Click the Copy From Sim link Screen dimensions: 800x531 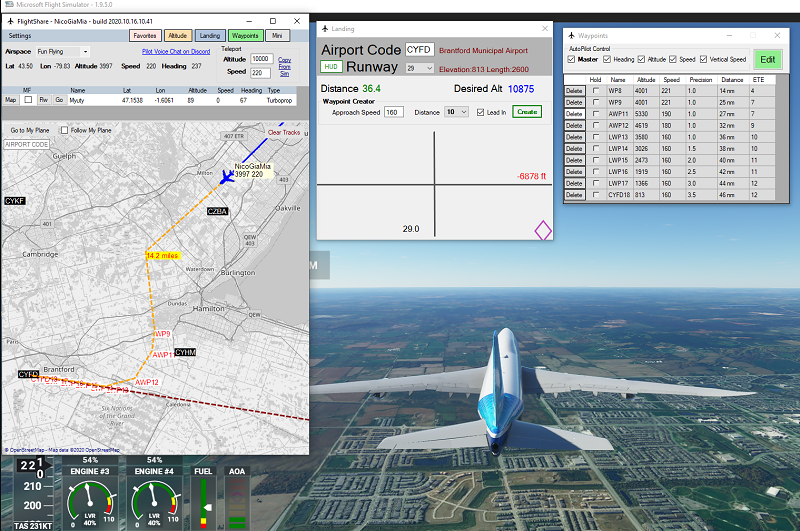(x=285, y=67)
